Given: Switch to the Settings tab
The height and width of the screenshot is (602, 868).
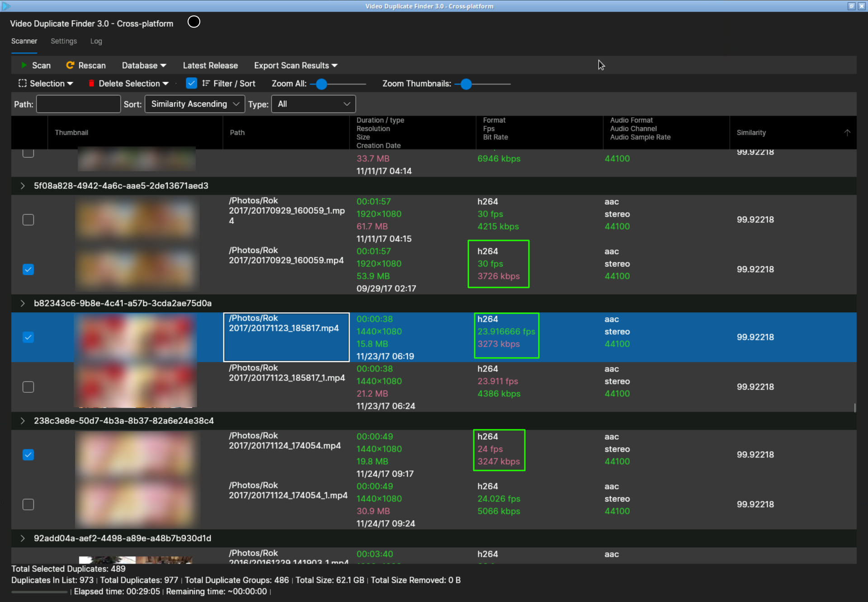Looking at the screenshot, I should click(63, 41).
